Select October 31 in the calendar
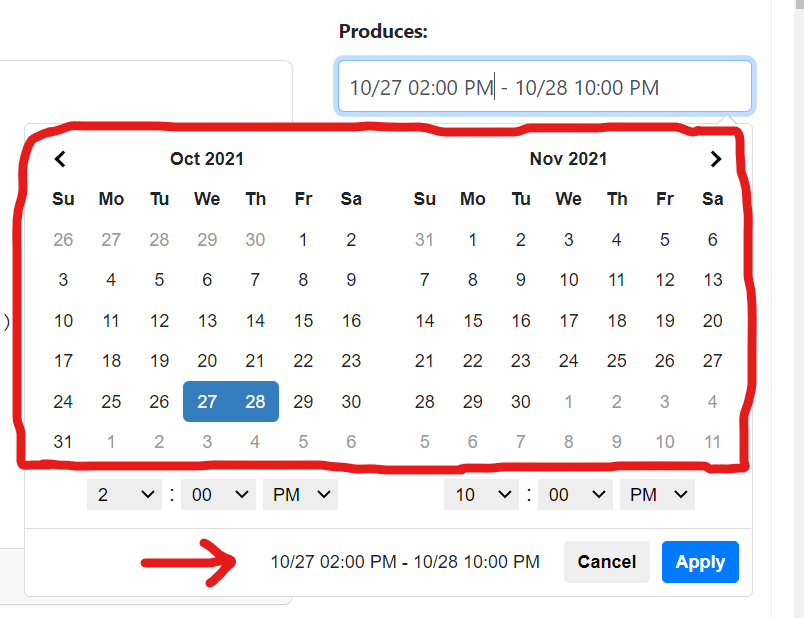 coord(63,441)
